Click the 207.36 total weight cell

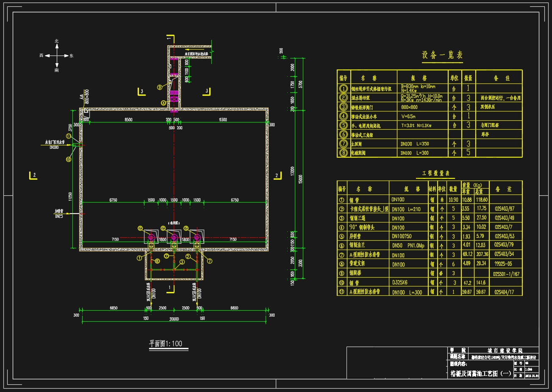482,254
